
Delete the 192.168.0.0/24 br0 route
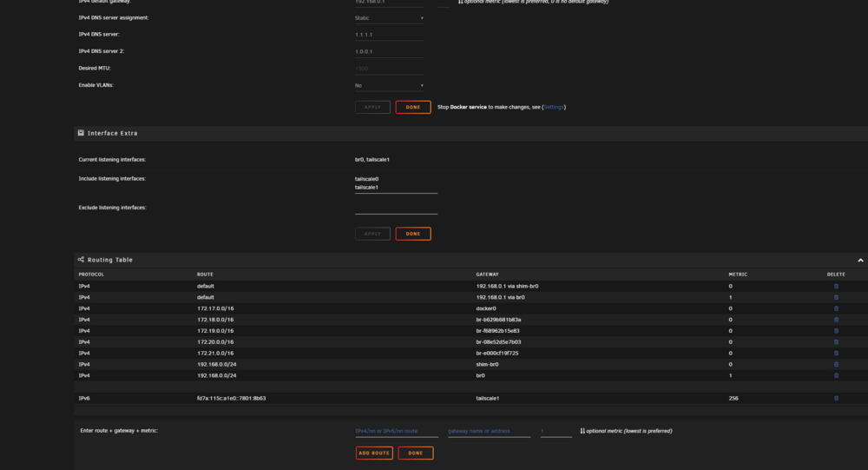(836, 375)
